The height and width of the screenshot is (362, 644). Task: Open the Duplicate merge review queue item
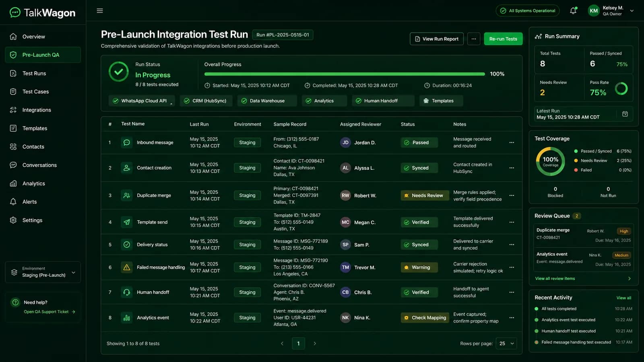[584, 236]
